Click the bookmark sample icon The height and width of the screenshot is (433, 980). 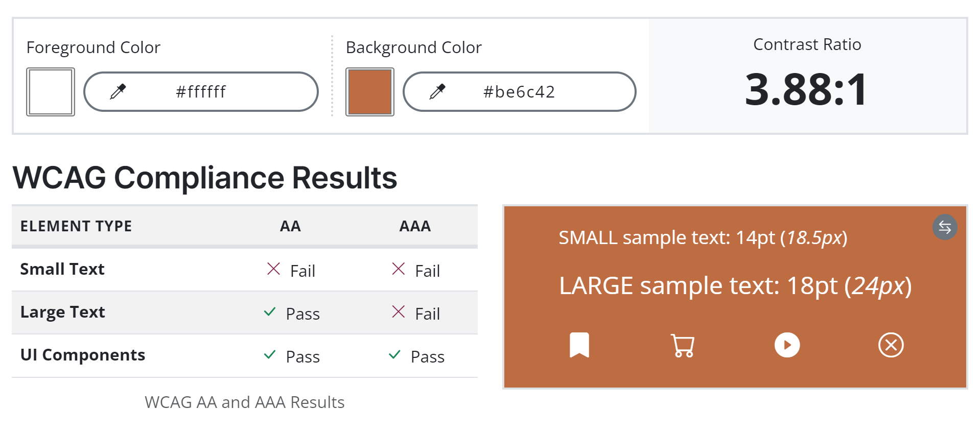click(x=579, y=345)
